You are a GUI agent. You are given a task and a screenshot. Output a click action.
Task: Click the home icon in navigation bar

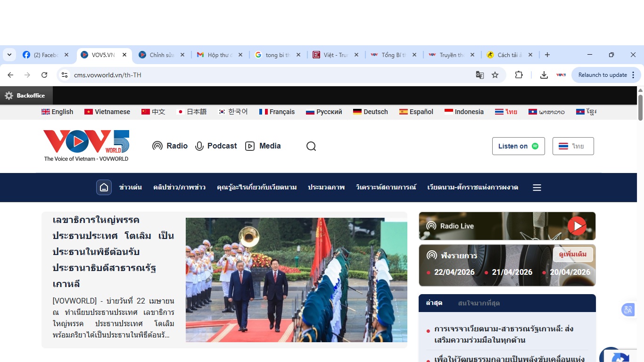pos(104,188)
